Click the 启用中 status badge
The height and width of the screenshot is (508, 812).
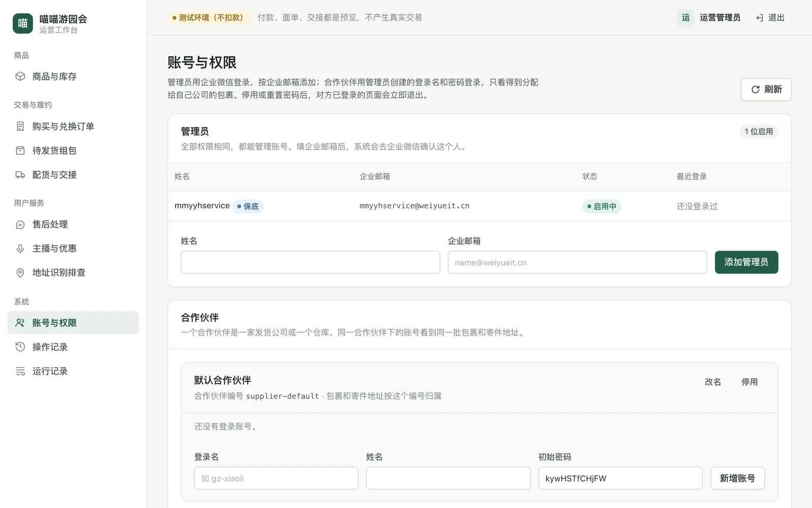pos(602,206)
